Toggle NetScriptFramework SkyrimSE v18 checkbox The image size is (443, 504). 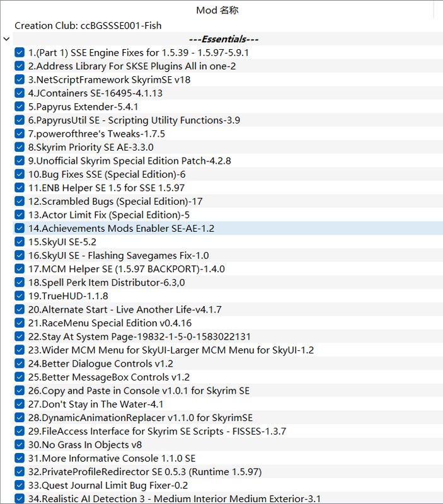(x=20, y=79)
